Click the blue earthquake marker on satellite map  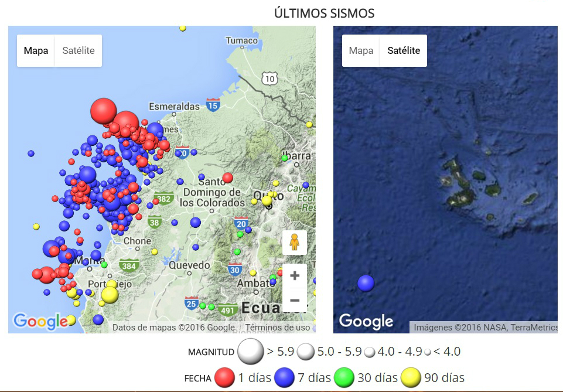pos(366,283)
